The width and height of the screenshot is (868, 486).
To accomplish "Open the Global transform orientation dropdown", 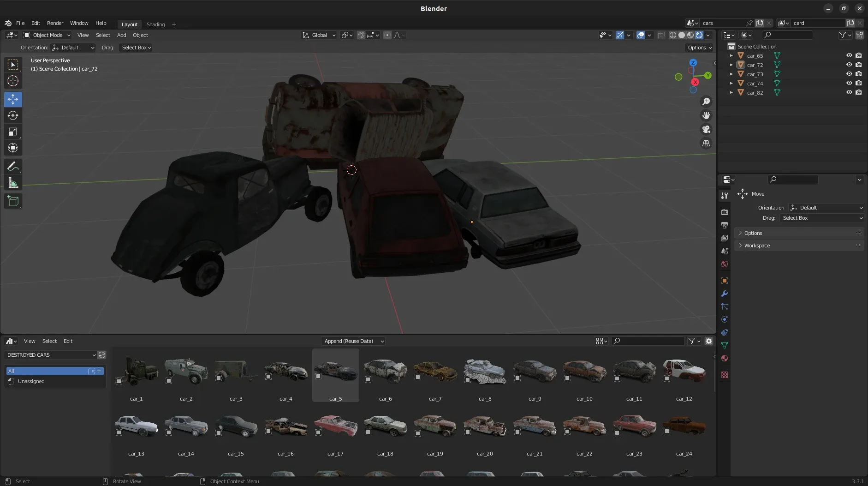I will [x=319, y=35].
